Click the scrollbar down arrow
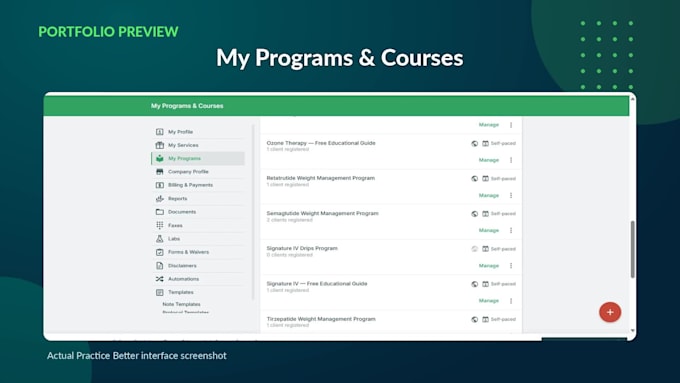680x383 pixels. click(x=632, y=331)
